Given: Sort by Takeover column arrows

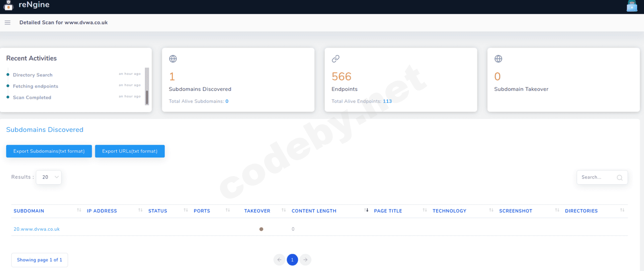Looking at the screenshot, I should pyautogui.click(x=284, y=210).
